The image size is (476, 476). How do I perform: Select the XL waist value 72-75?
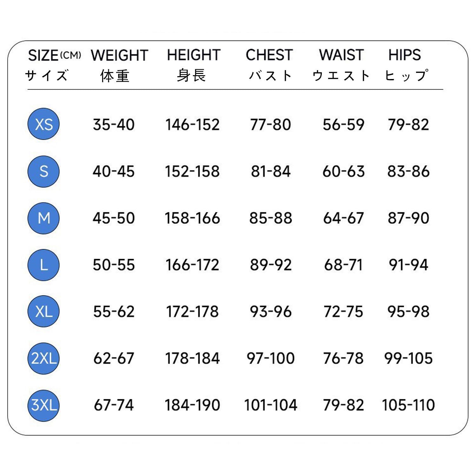coord(343,312)
